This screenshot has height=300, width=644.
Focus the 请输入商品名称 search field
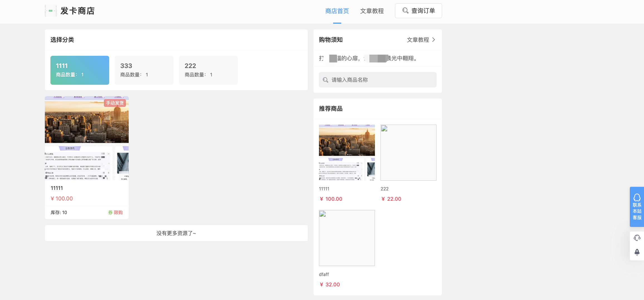[x=378, y=80]
